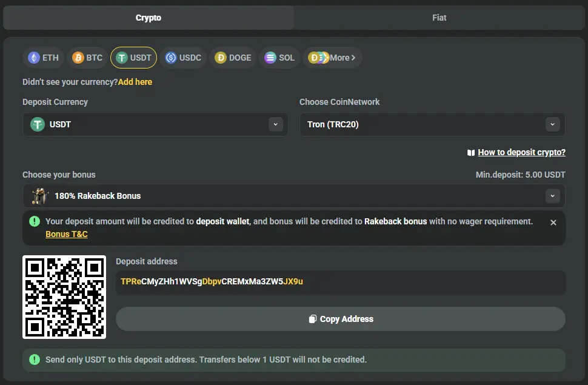Select the BTC currency chip
This screenshot has width=588, height=385.
click(x=87, y=58)
